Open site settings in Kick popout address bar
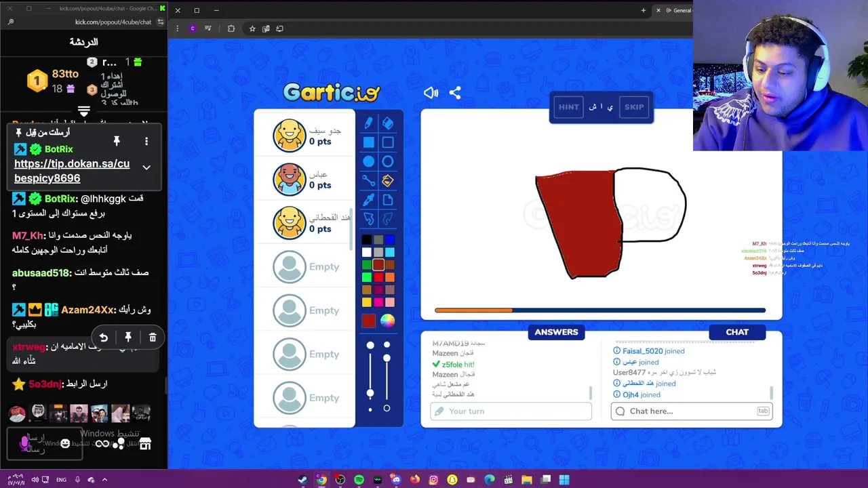Image resolution: width=868 pixels, height=488 pixels. click(x=161, y=22)
